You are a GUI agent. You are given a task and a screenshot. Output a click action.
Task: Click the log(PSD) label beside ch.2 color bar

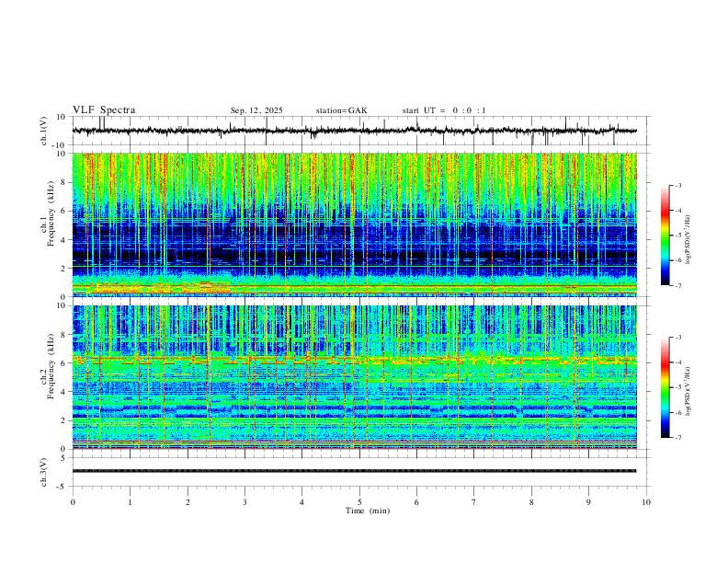tap(688, 391)
